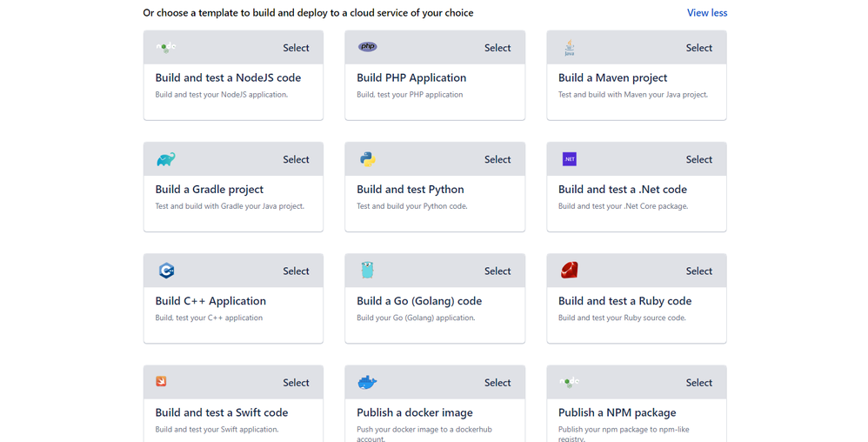Select the Gradle project template

(x=296, y=159)
